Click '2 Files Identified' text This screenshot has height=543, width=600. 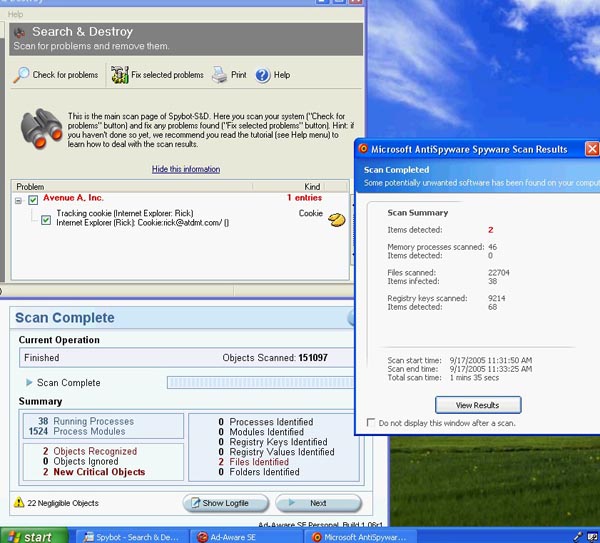click(x=254, y=462)
